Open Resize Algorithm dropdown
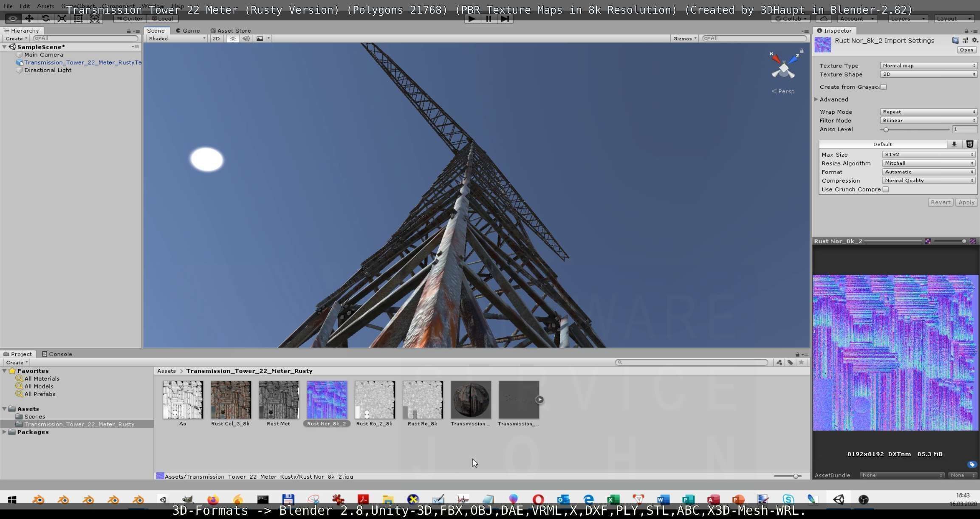 [x=929, y=164]
